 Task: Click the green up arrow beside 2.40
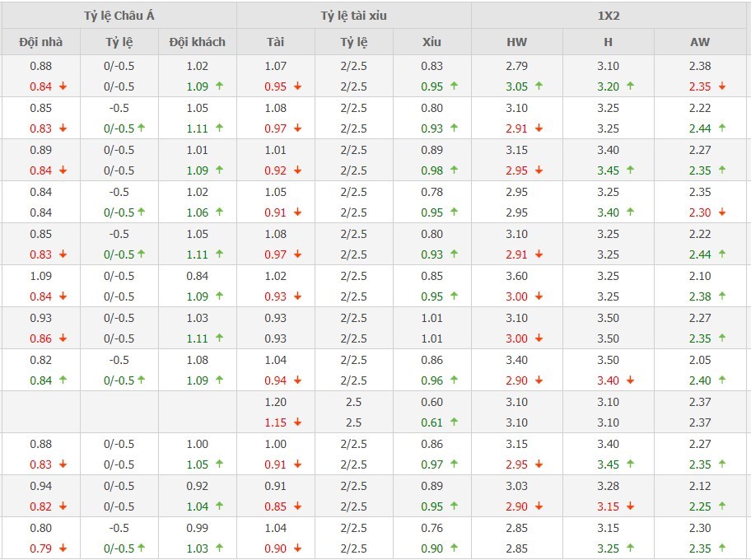tap(721, 380)
